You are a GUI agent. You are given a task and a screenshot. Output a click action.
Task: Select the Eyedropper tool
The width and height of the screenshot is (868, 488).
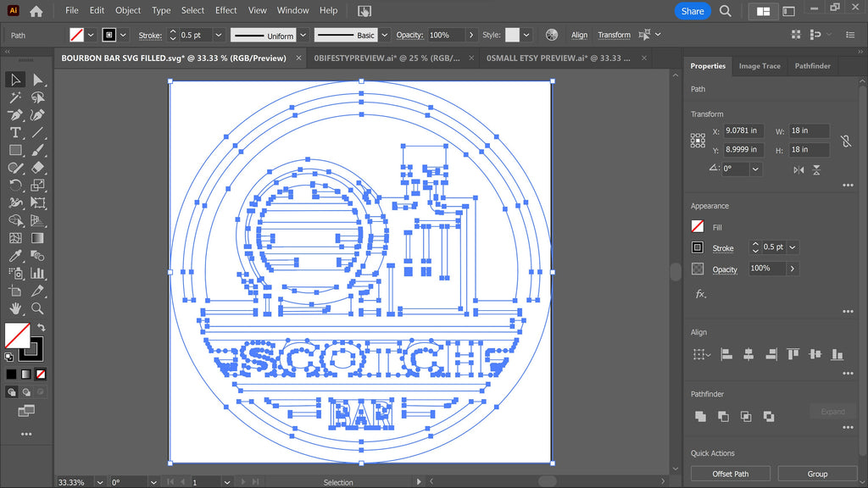point(15,256)
